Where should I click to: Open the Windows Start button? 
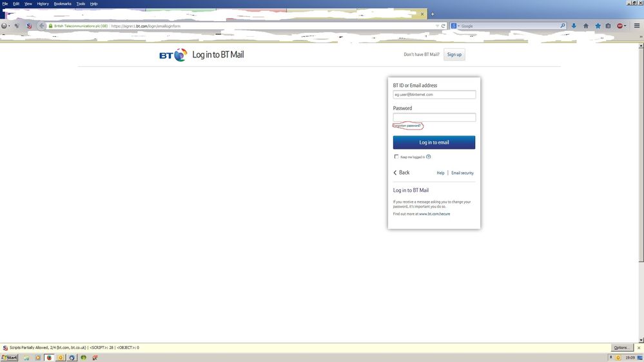coord(10,357)
